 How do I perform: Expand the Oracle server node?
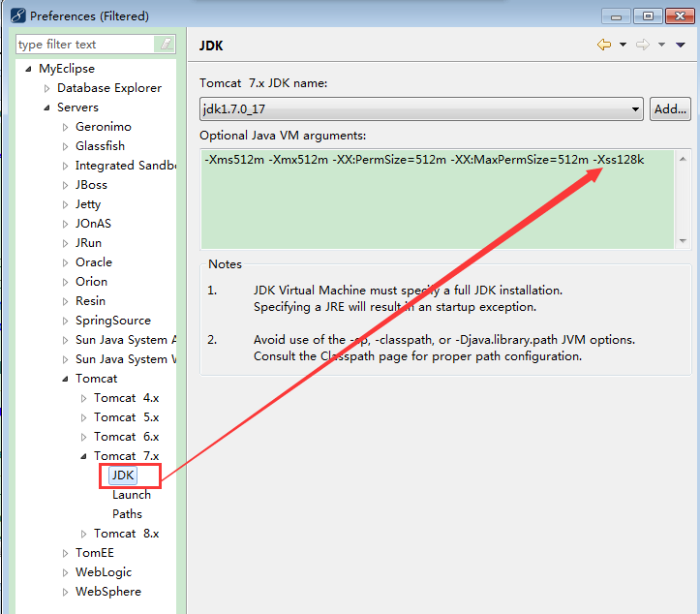point(65,262)
